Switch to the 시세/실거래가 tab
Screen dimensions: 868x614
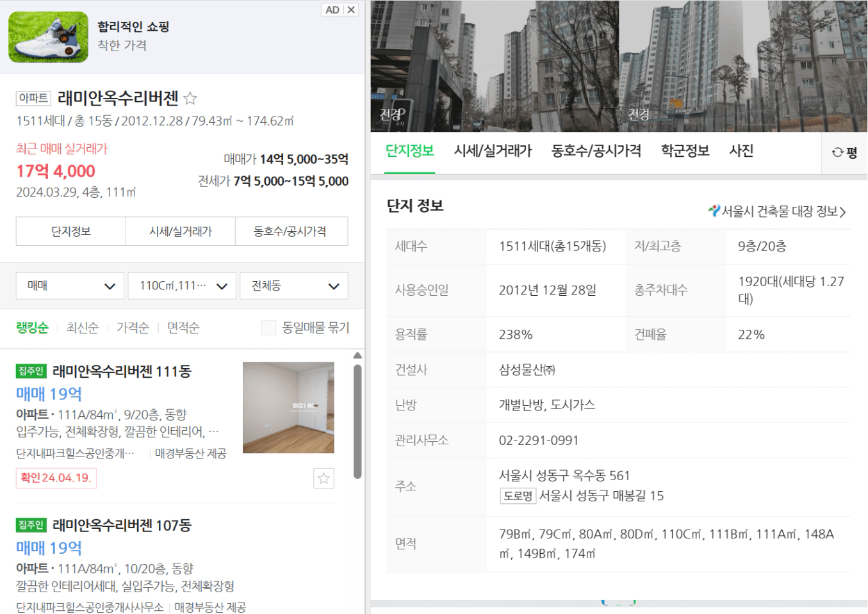[493, 151]
